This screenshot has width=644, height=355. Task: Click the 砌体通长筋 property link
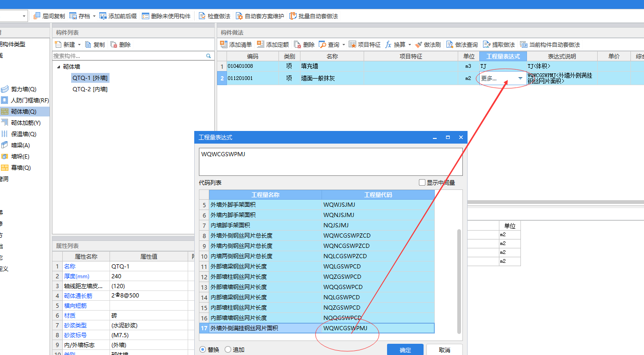pos(78,296)
